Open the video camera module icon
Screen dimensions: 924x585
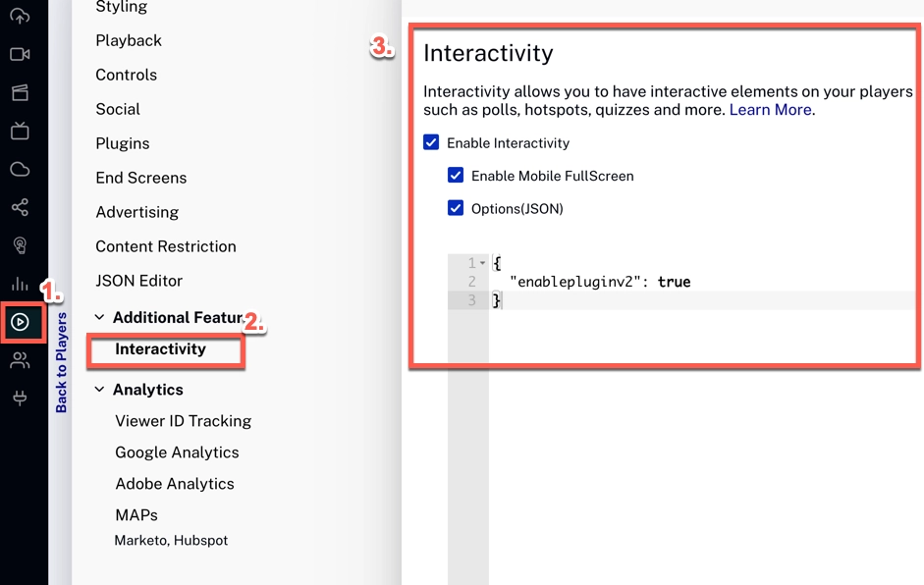point(20,54)
